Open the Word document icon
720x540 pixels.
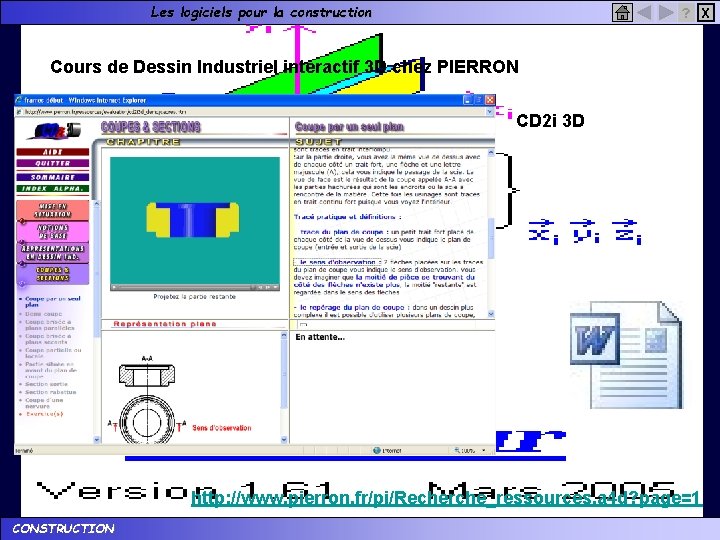coord(626,354)
